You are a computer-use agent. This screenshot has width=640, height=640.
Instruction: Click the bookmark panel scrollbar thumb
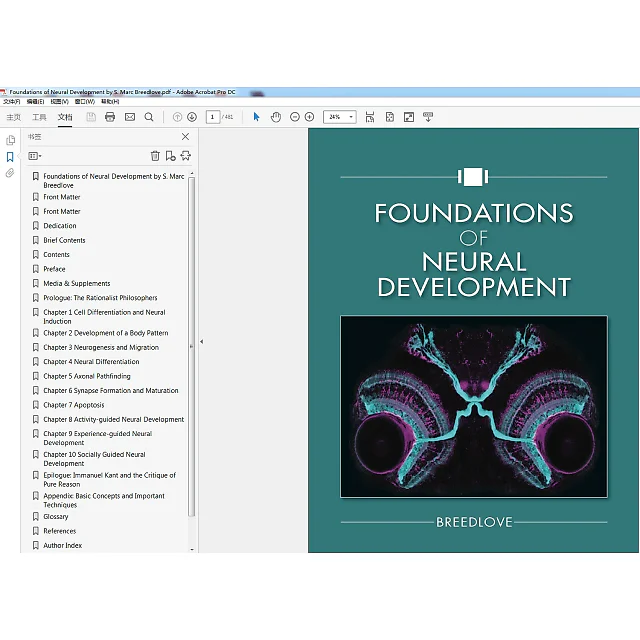(191, 347)
